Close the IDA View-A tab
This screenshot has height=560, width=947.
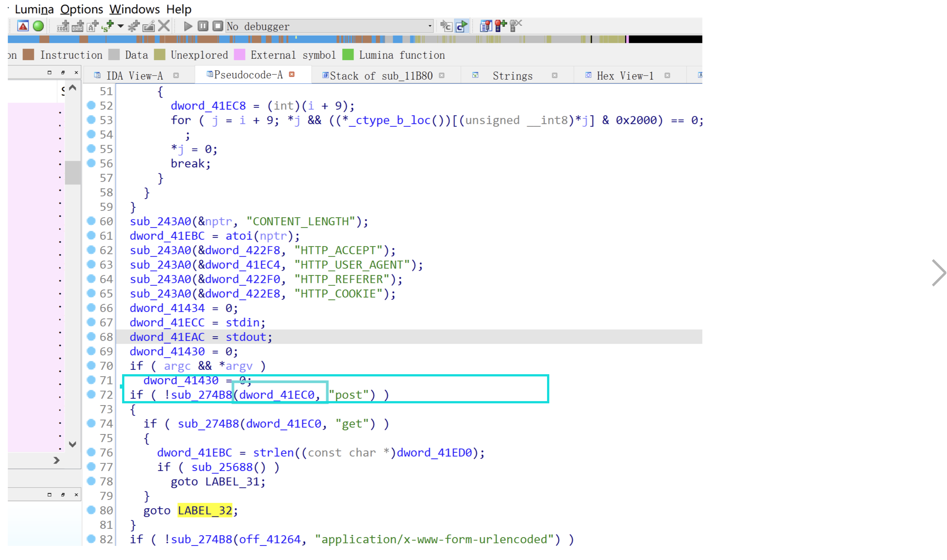[176, 76]
